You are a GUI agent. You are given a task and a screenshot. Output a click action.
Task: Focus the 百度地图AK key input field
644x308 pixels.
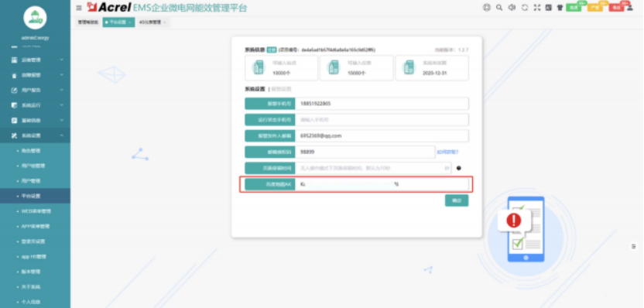[382, 184]
